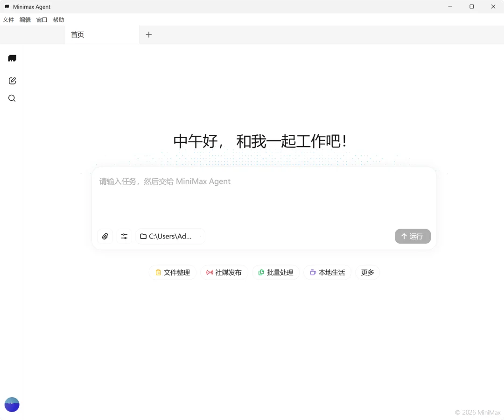Open a new tab with the plus button
Image resolution: width=504 pixels, height=420 pixels.
(x=148, y=35)
